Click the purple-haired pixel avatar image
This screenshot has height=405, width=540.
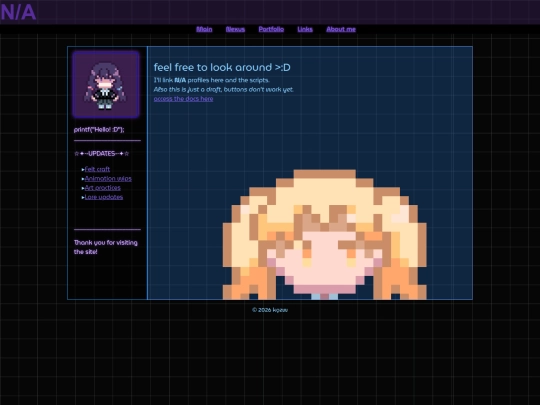click(x=106, y=84)
